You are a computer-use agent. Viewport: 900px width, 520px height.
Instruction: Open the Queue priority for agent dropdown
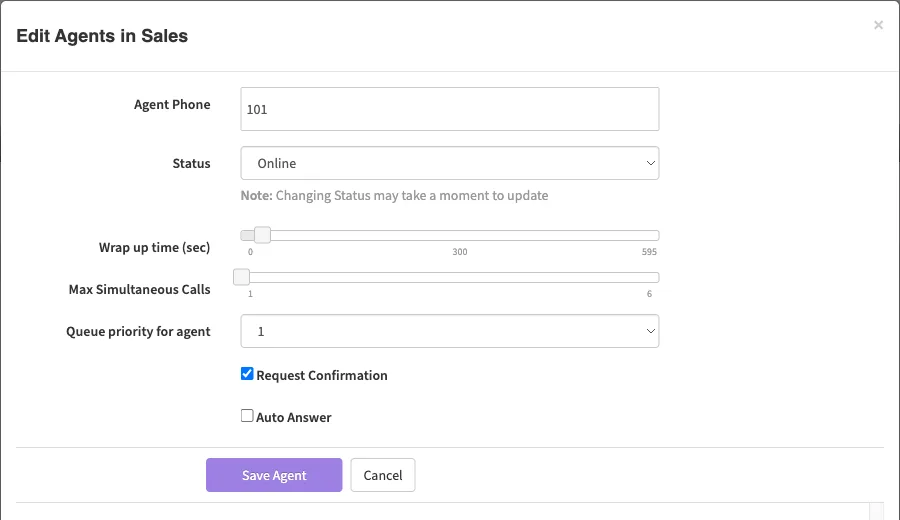pyautogui.click(x=449, y=331)
